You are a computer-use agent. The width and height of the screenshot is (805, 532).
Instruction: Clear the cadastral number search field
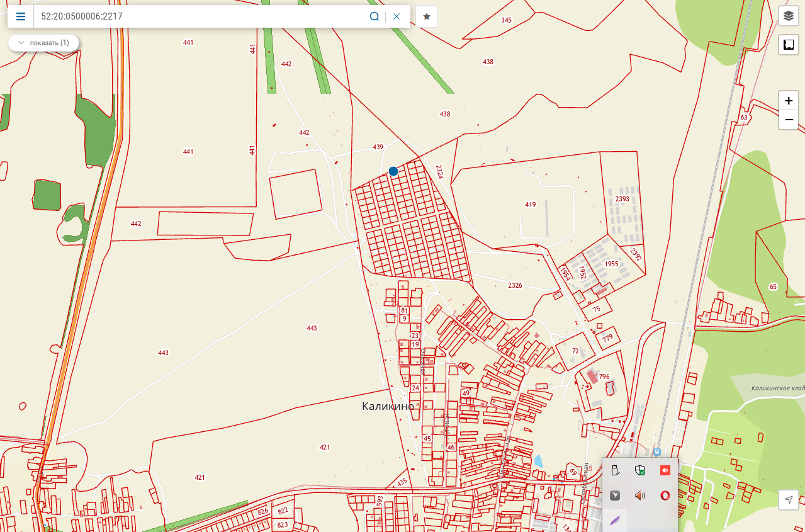pyautogui.click(x=397, y=16)
